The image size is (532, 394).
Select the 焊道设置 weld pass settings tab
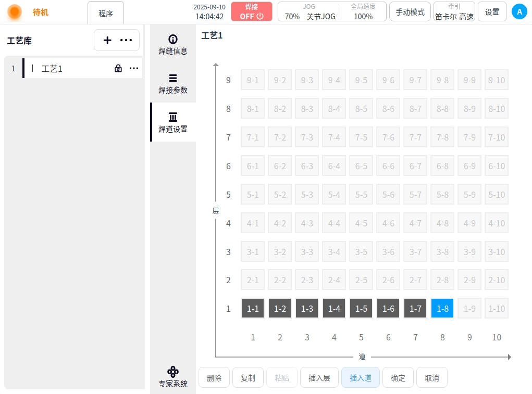[x=173, y=122]
